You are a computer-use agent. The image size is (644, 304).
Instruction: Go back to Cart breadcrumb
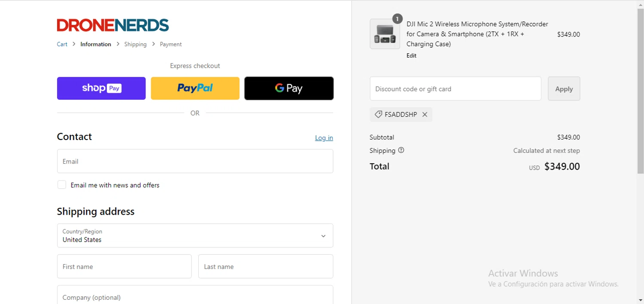(62, 44)
